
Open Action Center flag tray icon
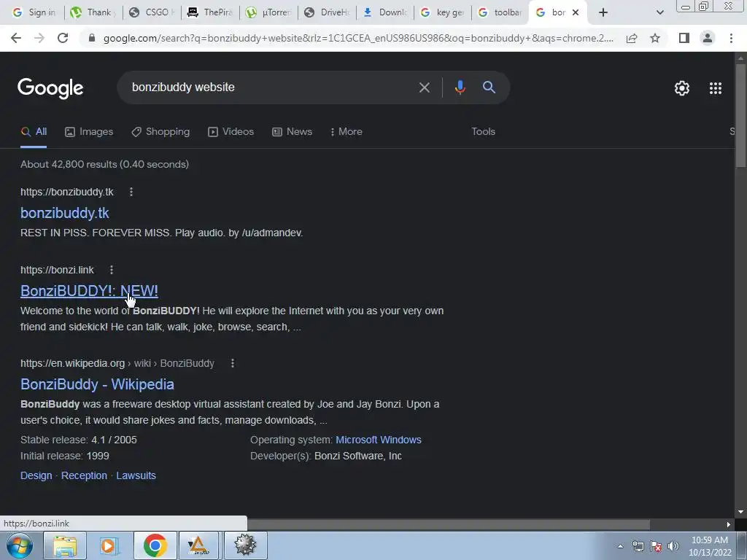[656, 546]
